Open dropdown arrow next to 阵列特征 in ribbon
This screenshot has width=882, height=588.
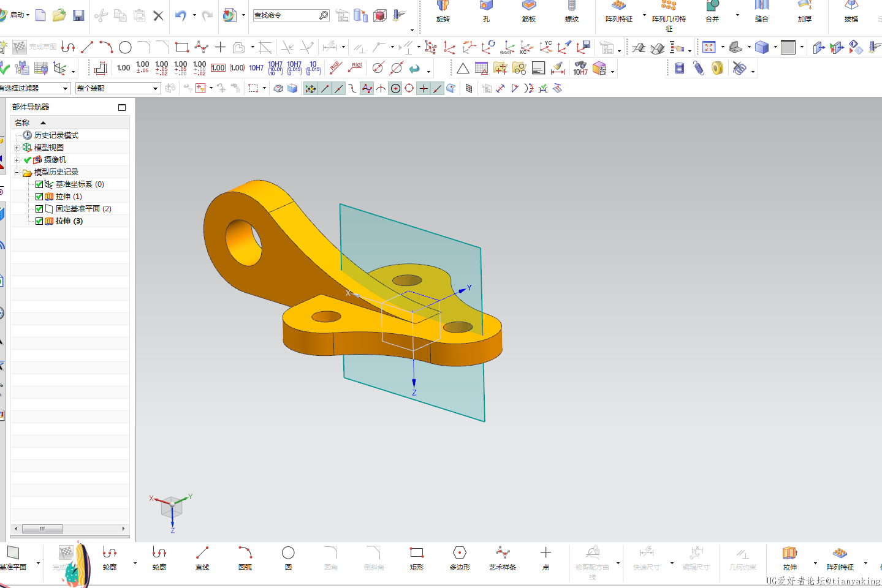(644, 15)
